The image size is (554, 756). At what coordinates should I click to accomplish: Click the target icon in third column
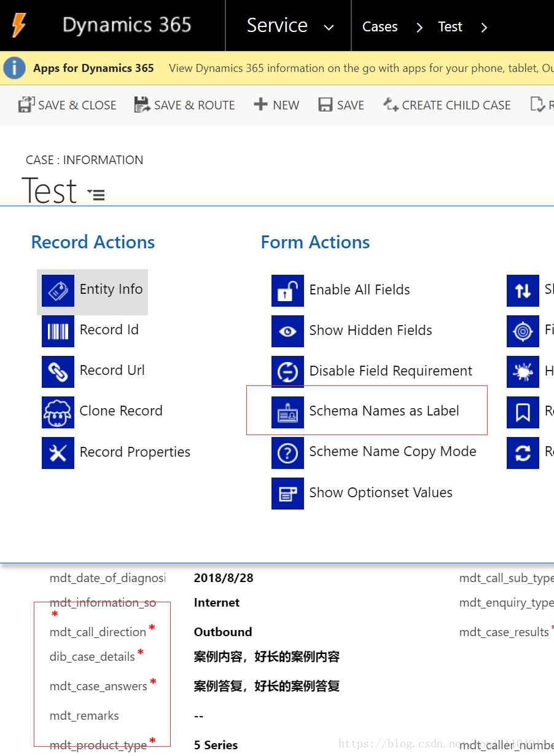tap(523, 331)
